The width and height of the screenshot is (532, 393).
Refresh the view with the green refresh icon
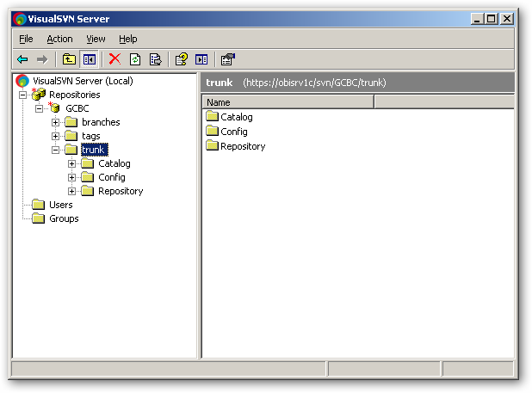click(x=135, y=59)
